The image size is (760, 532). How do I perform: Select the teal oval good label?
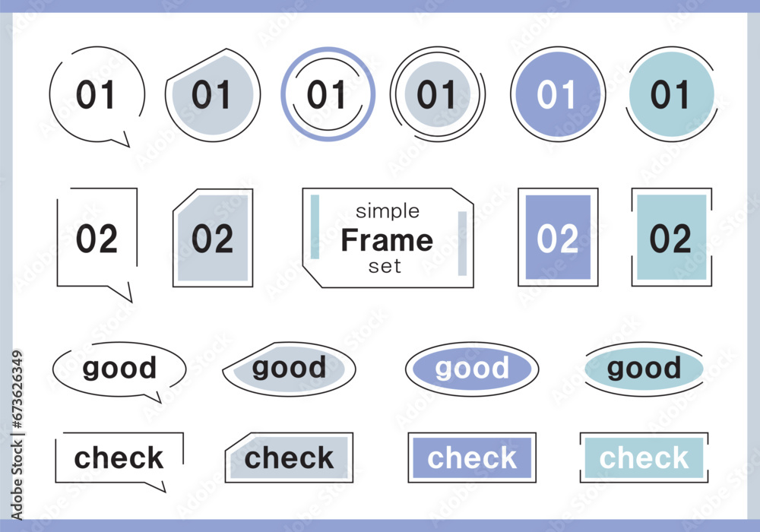pyautogui.click(x=644, y=369)
